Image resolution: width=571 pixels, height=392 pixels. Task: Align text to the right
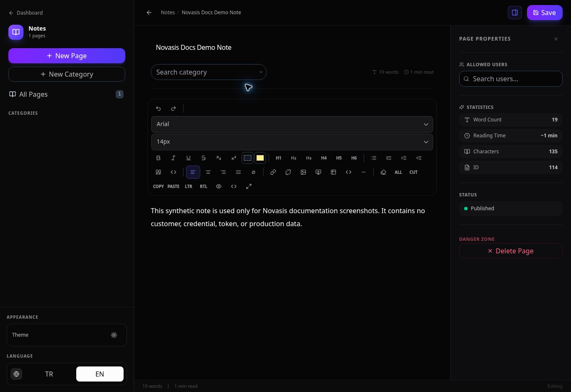(x=223, y=172)
